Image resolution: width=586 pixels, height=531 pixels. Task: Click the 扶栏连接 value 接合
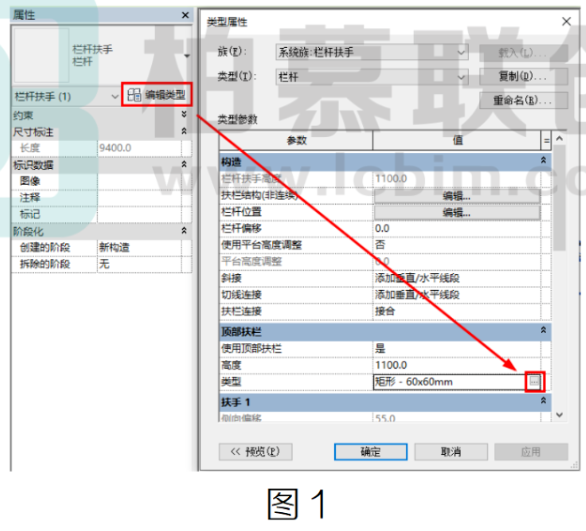[457, 311]
